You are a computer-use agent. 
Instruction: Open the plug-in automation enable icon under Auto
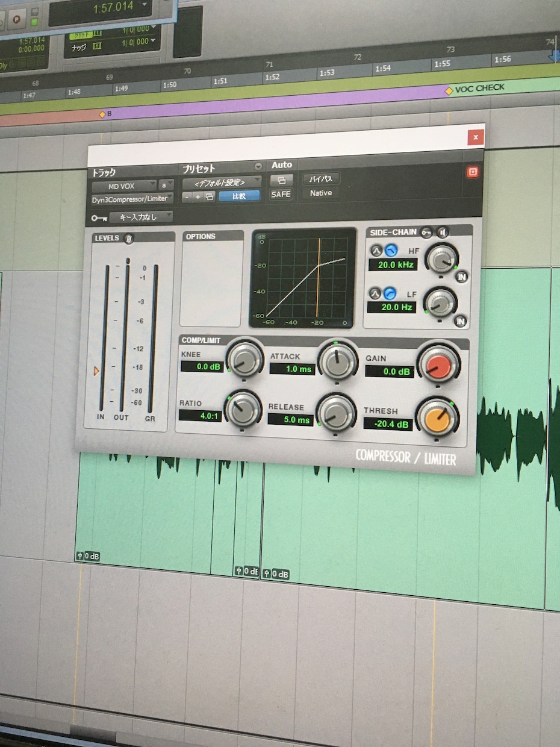(x=281, y=180)
